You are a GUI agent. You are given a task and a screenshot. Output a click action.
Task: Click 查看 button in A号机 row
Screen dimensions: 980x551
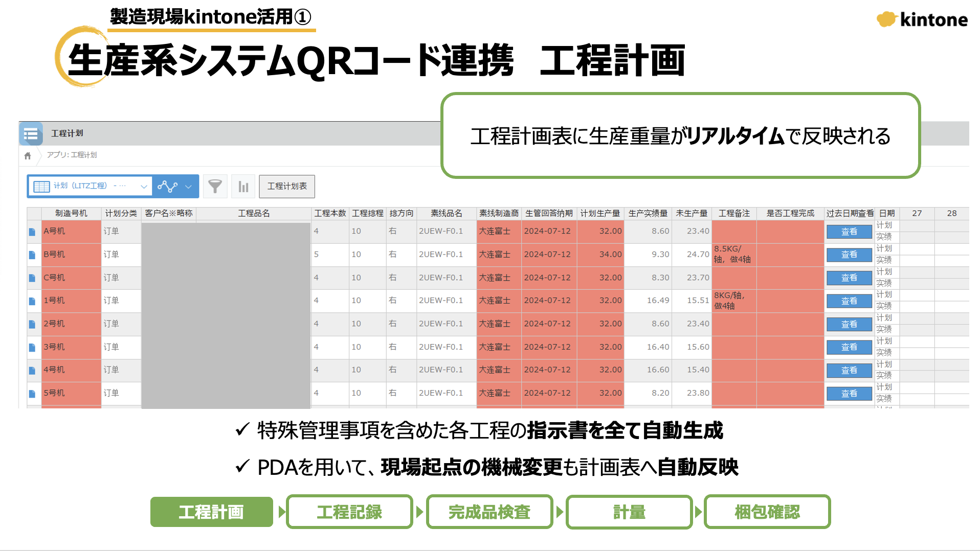(x=849, y=232)
